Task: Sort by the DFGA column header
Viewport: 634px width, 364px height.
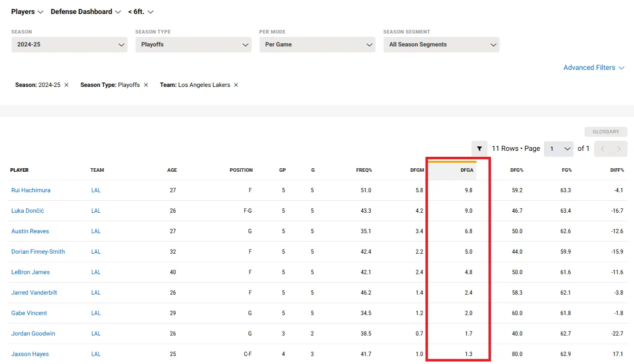Action: tap(466, 170)
